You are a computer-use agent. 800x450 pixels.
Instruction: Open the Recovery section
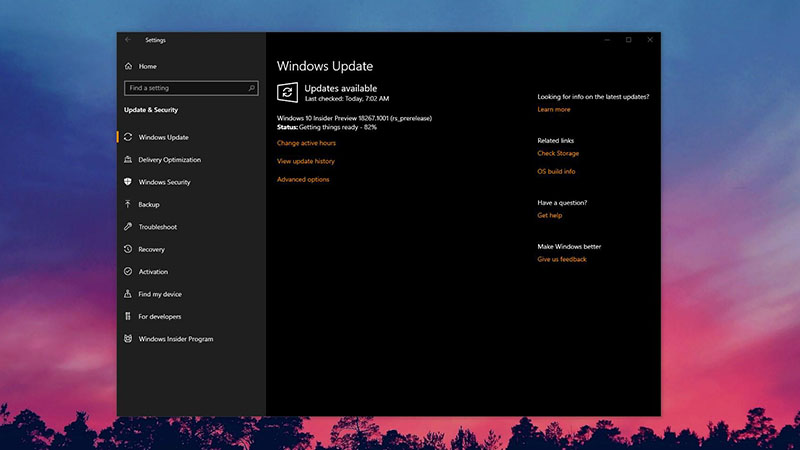(152, 249)
